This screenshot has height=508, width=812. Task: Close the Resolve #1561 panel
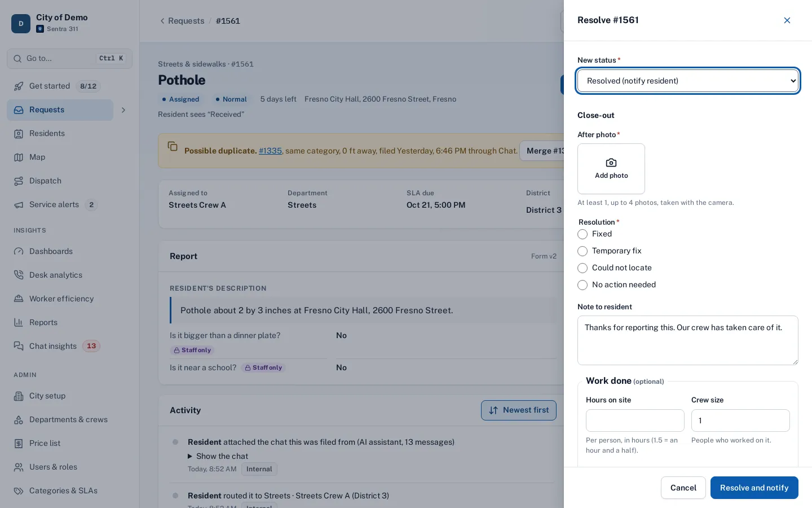pyautogui.click(x=787, y=20)
